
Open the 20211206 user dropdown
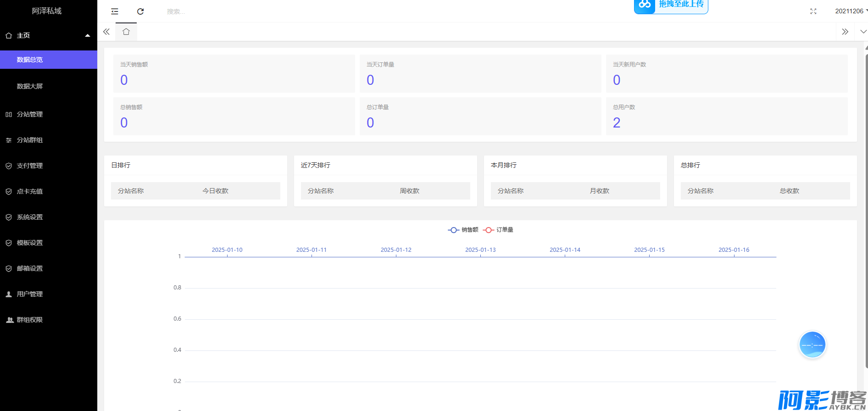tap(851, 11)
